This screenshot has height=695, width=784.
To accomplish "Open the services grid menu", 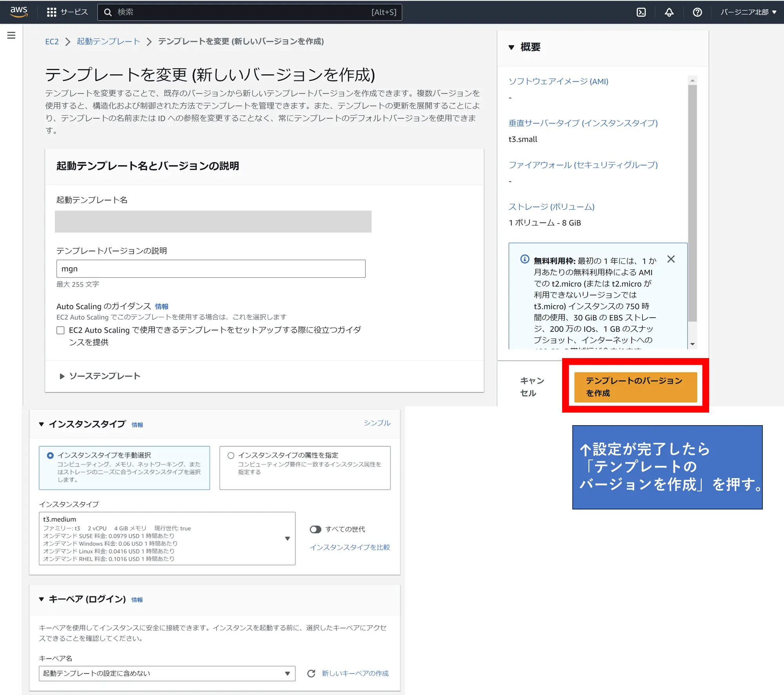I will (51, 12).
